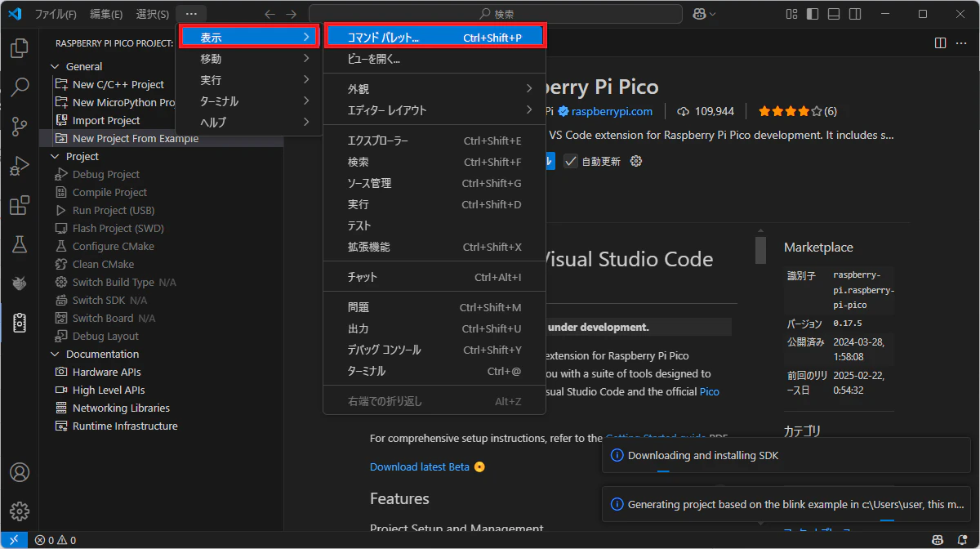Click the editor More Actions ellipsis

963,42
